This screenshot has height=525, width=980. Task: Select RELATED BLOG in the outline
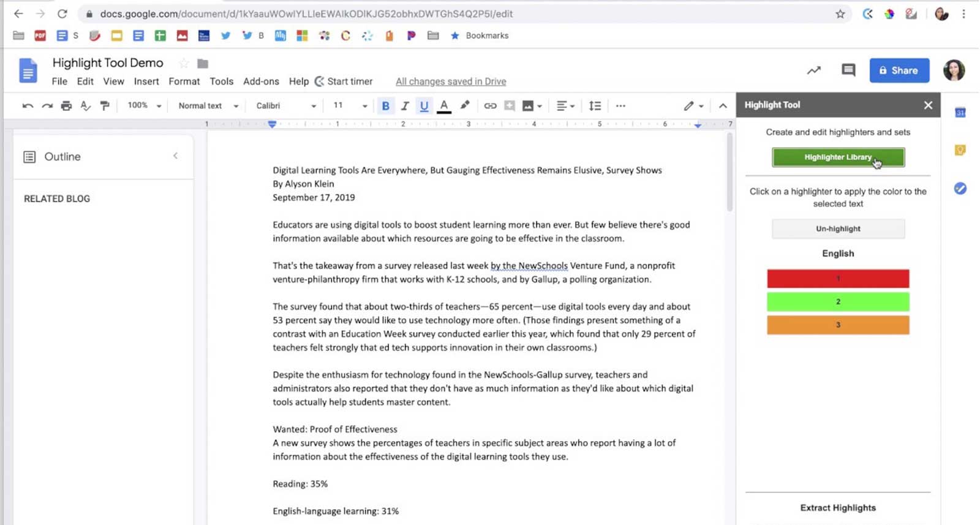(x=57, y=198)
